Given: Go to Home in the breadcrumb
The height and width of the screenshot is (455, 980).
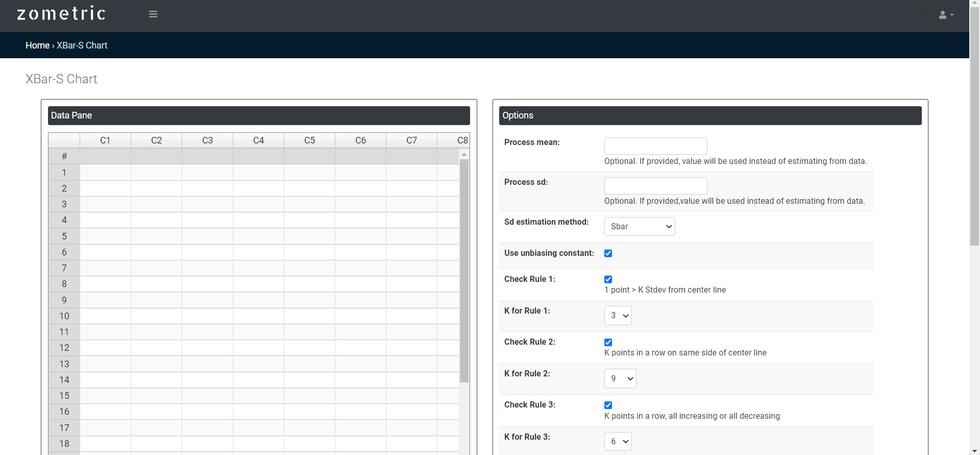Looking at the screenshot, I should click(37, 45).
